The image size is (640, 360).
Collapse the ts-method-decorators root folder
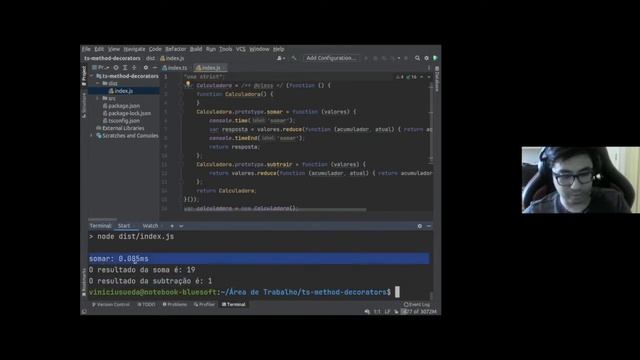(92, 76)
